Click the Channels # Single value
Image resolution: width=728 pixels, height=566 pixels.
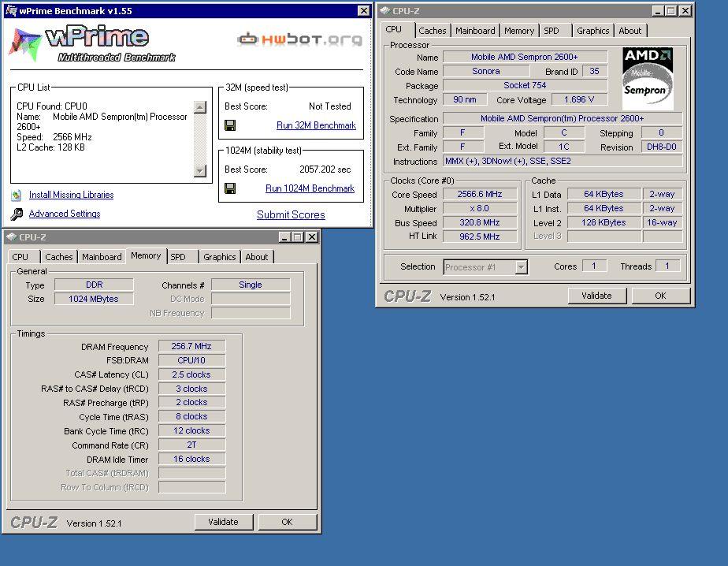coord(251,285)
